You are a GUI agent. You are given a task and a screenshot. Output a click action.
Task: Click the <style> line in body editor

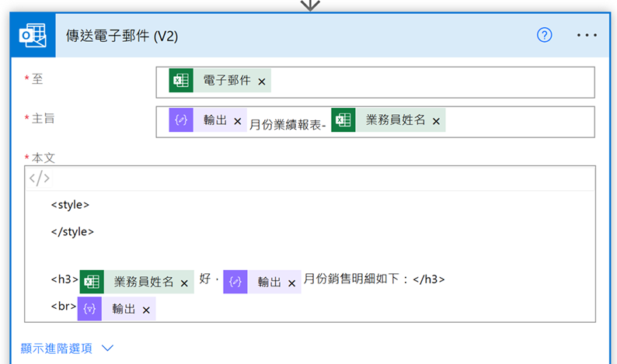(x=70, y=205)
